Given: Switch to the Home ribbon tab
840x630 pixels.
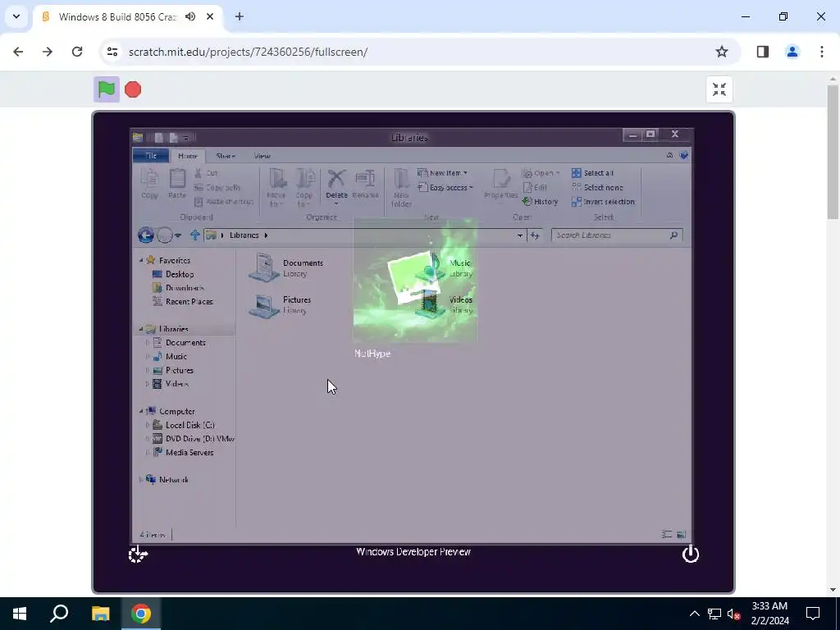Looking at the screenshot, I should pos(188,156).
